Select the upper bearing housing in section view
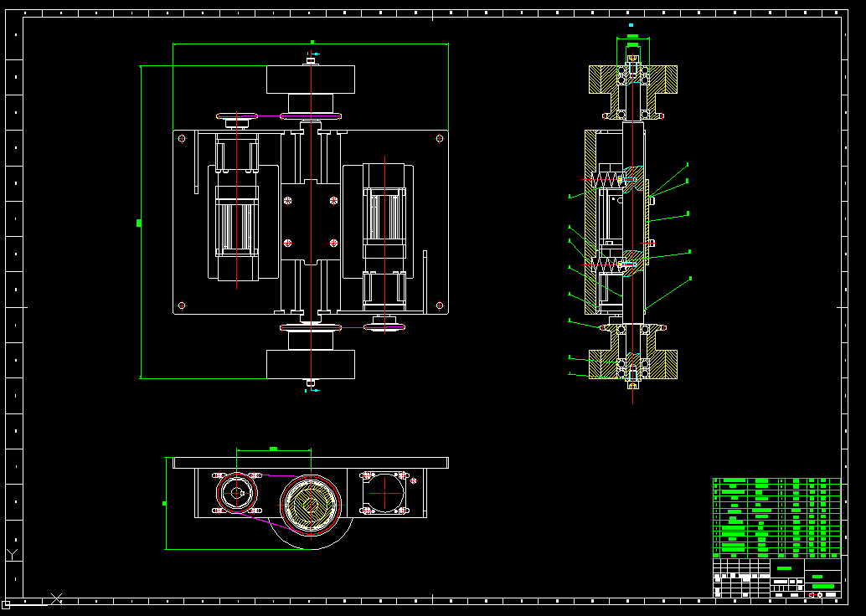Image resolution: width=866 pixels, height=616 pixels. (633, 92)
